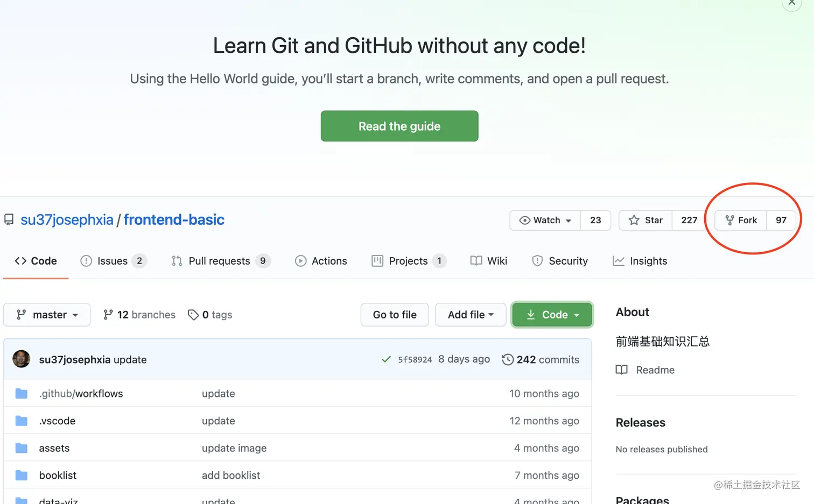The height and width of the screenshot is (504, 814).
Task: Open the Projects tab
Action: pos(409,261)
